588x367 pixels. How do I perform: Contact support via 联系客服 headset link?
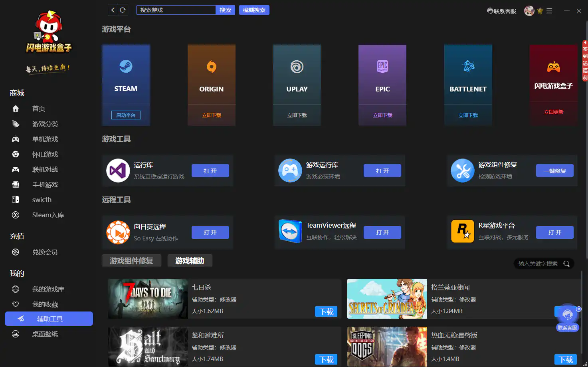501,11
